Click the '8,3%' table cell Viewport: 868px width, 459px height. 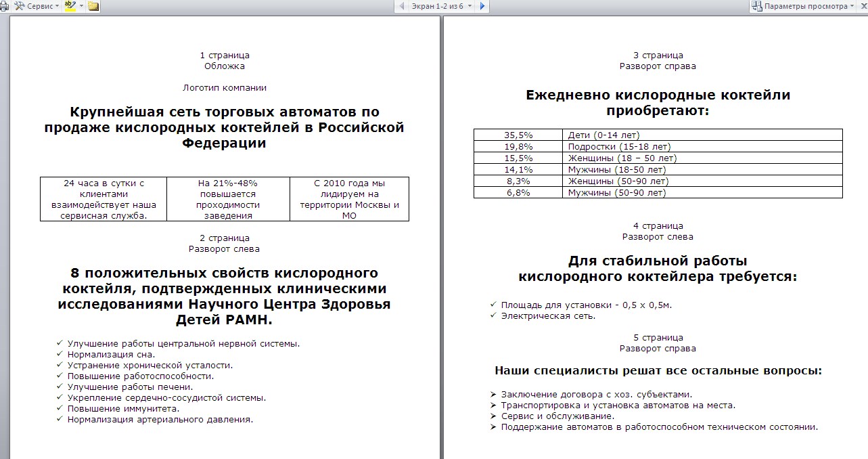pyautogui.click(x=518, y=181)
